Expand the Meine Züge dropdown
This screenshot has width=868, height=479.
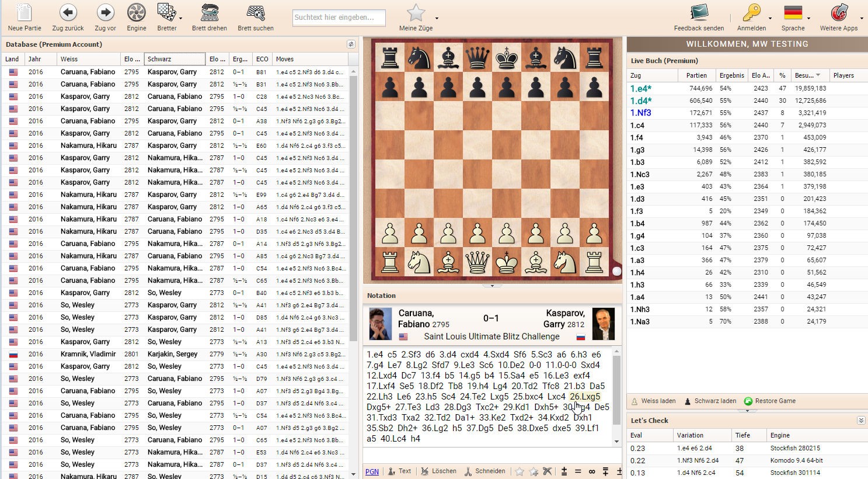tap(437, 18)
